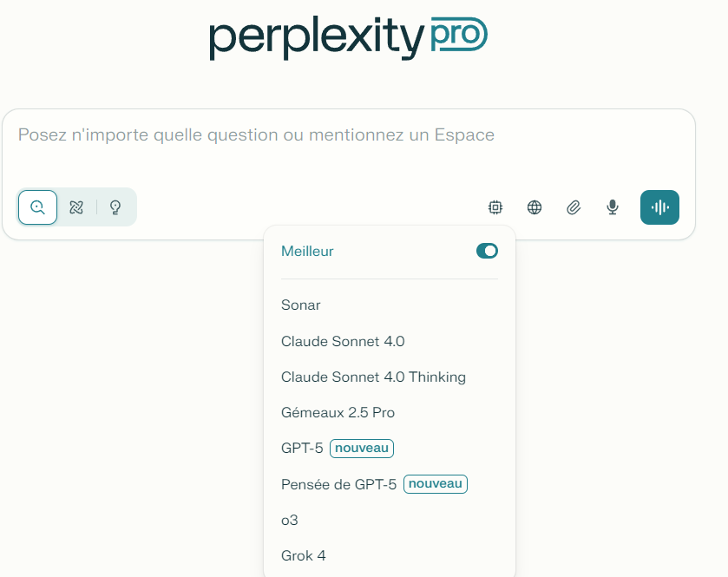This screenshot has height=577, width=728.
Task: Click the globe sources icon
Action: point(535,207)
